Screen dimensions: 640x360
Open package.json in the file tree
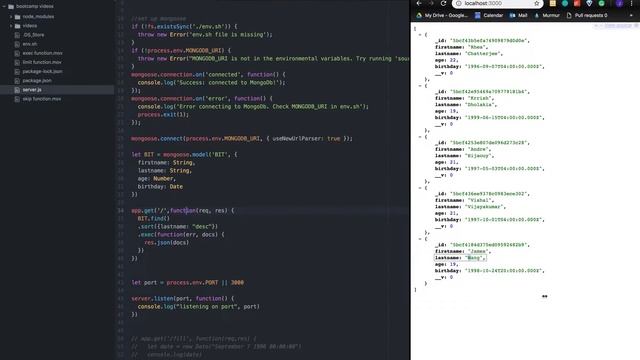37,81
